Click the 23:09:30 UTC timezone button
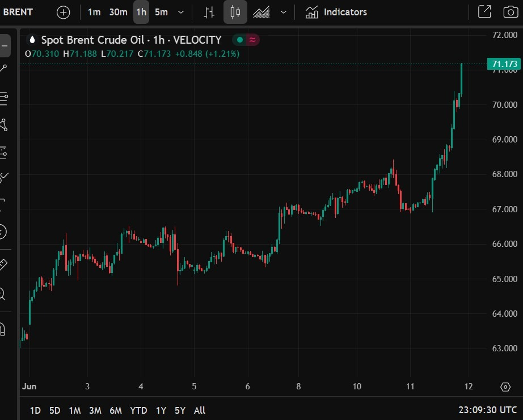 488,410
